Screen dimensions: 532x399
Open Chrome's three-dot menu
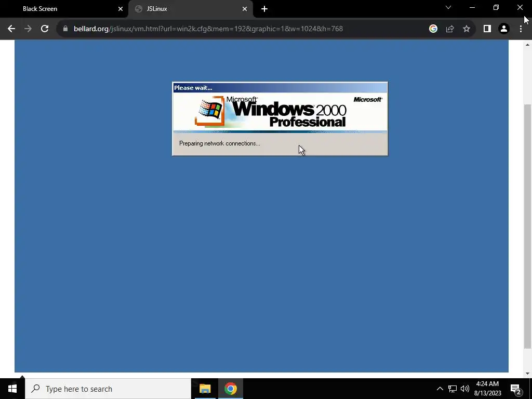[x=521, y=29]
